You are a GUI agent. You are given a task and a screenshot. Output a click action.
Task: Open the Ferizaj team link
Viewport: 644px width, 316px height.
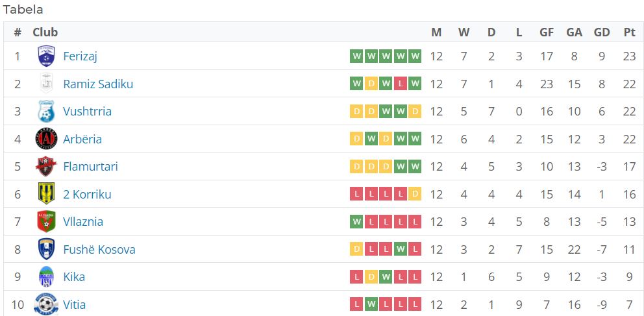(80, 56)
